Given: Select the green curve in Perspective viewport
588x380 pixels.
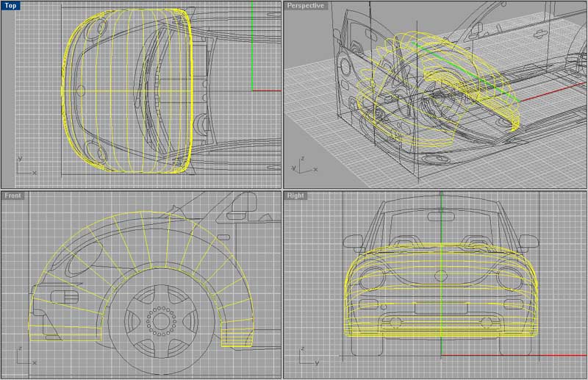Looking at the screenshot, I should point(465,71).
